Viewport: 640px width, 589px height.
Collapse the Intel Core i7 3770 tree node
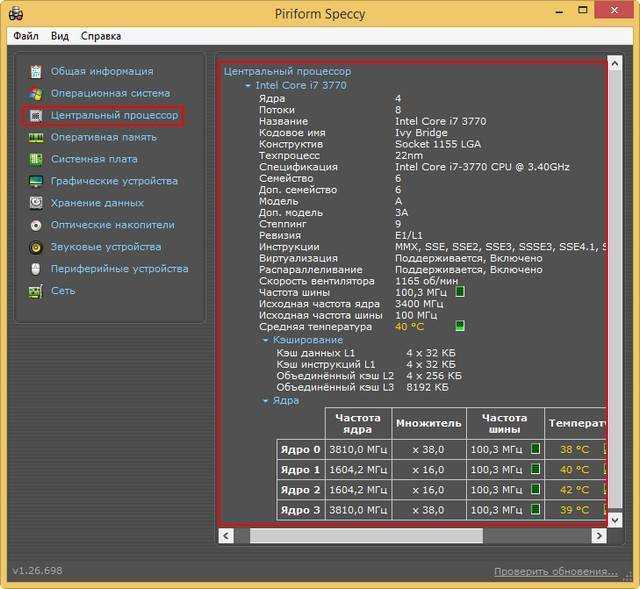pyautogui.click(x=248, y=86)
